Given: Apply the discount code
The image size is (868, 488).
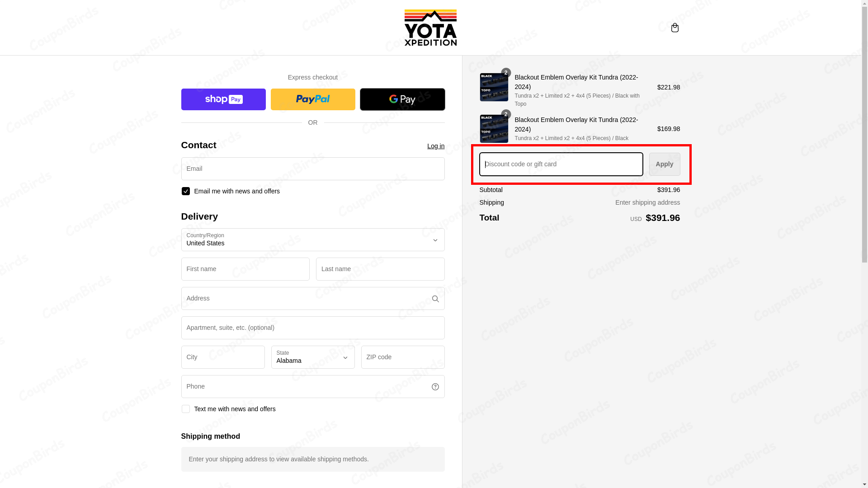Looking at the screenshot, I should coord(664,164).
